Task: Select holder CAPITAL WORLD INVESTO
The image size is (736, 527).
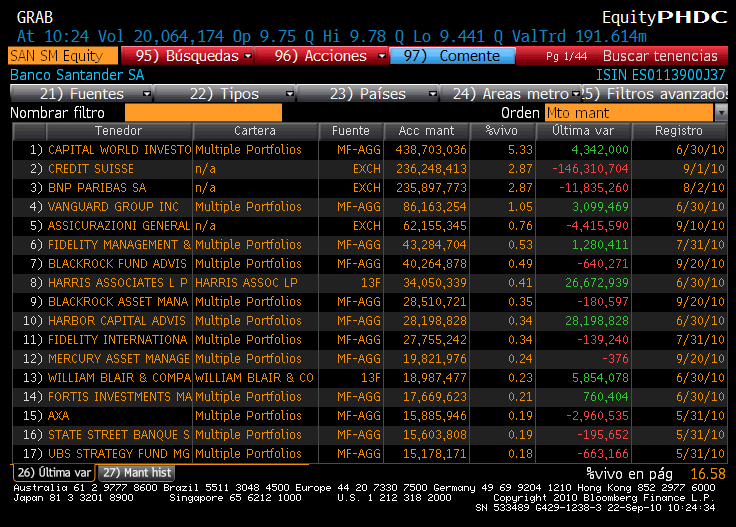Action: pyautogui.click(x=120, y=150)
